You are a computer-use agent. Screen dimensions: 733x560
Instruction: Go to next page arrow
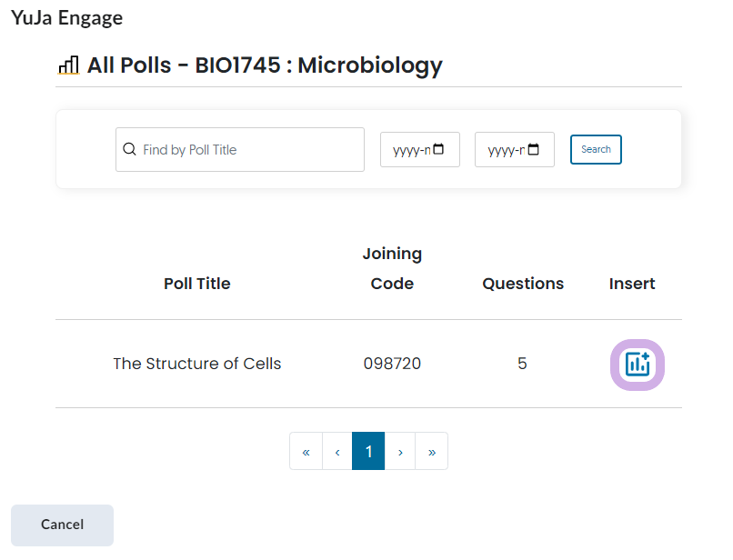(400, 451)
